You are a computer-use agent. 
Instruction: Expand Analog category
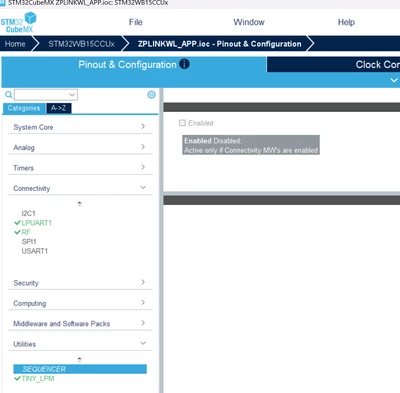point(80,147)
